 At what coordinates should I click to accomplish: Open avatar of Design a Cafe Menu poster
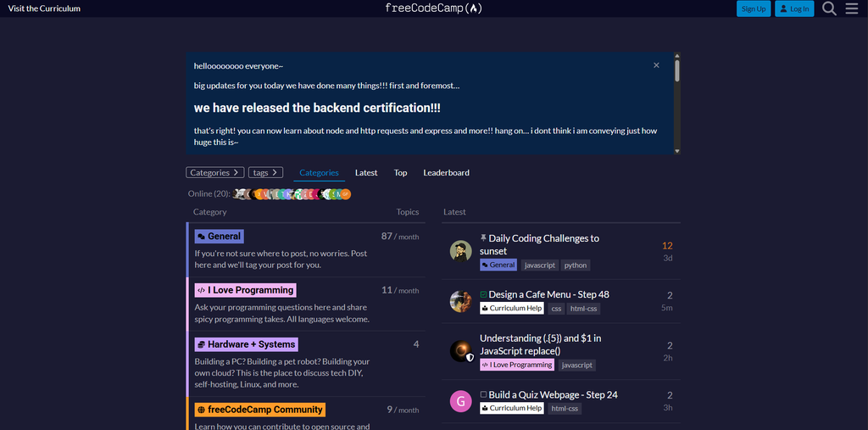click(x=460, y=301)
